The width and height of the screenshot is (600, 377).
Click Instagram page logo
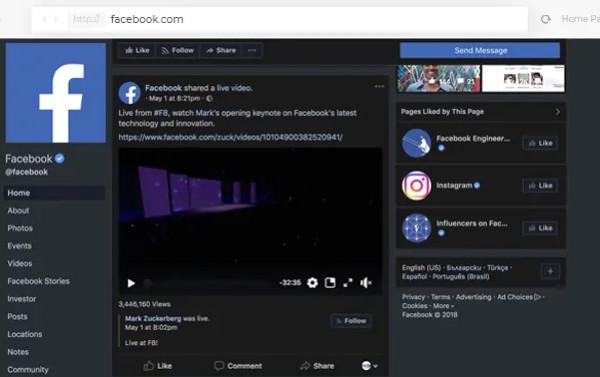point(416,186)
